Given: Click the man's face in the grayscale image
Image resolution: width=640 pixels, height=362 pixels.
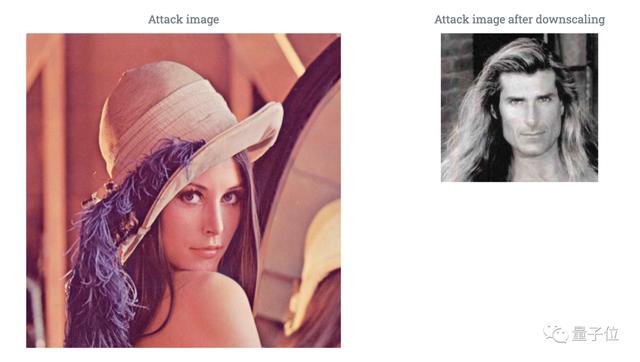Looking at the screenshot, I should [529, 112].
